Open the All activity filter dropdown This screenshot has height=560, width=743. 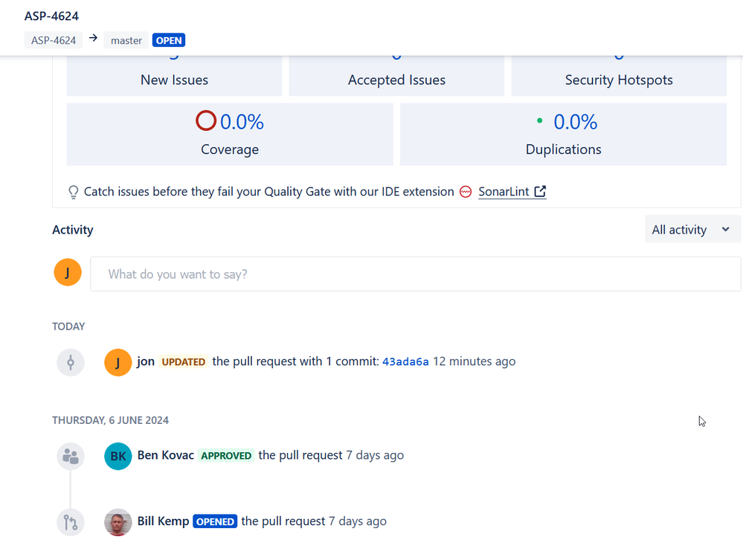click(x=692, y=229)
